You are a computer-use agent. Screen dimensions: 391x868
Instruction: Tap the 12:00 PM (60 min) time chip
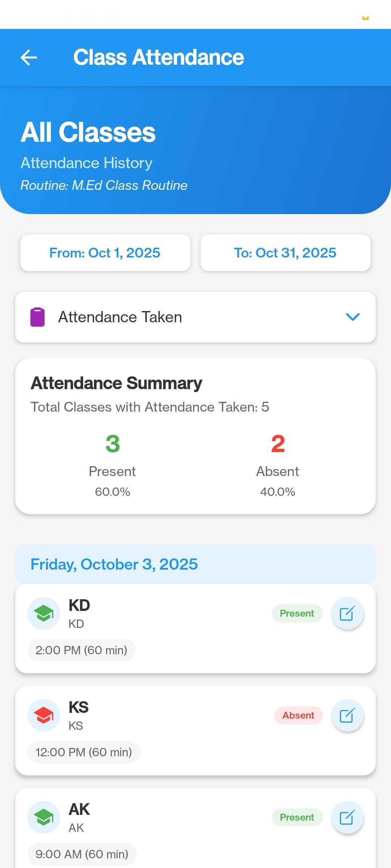pyautogui.click(x=84, y=752)
